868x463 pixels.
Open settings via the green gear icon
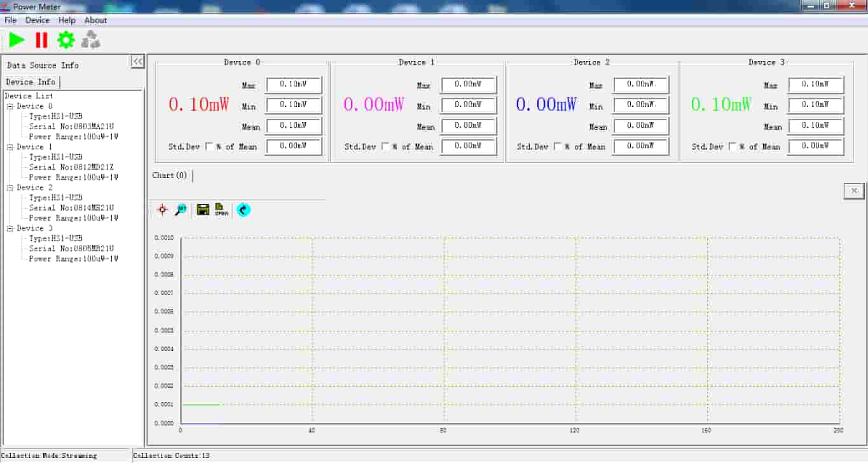pyautogui.click(x=66, y=40)
